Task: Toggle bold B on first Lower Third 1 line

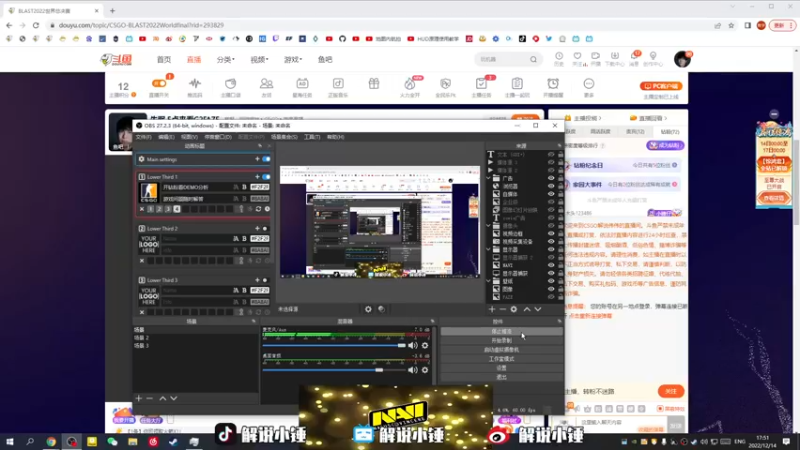Action: coord(244,187)
